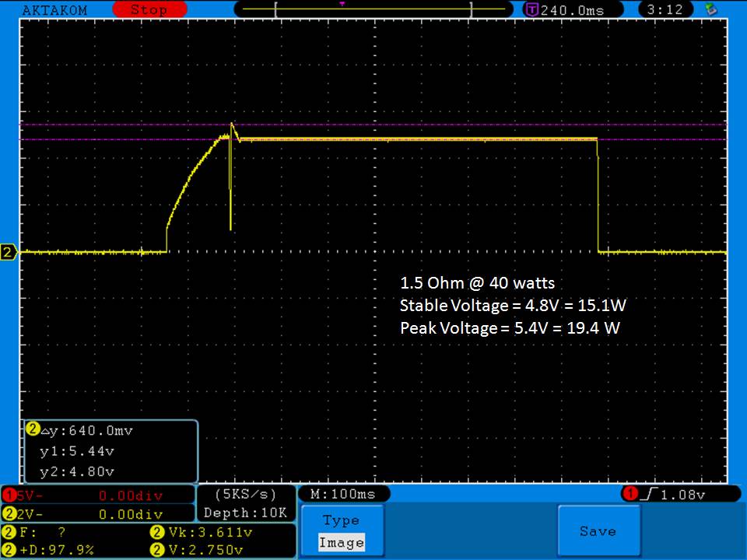Viewport: 747px width, 560px height.
Task: Click the trigger level 1.08v readout
Action: point(683,495)
